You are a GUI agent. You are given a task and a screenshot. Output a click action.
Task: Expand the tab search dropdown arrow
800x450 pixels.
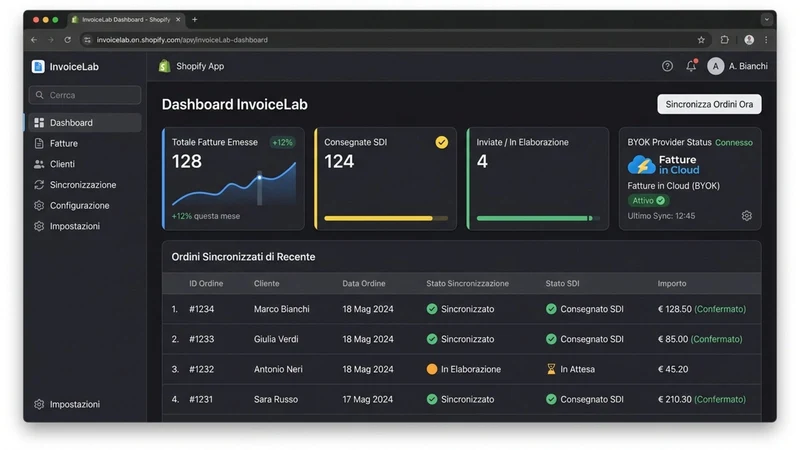click(766, 19)
